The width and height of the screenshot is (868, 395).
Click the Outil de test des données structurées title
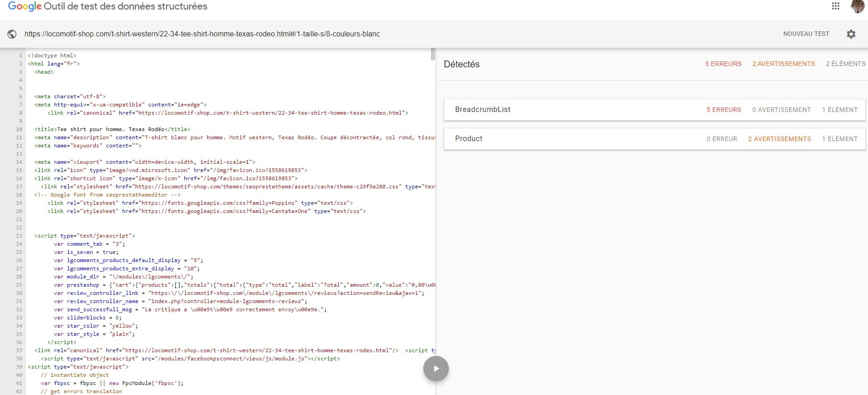[x=126, y=6]
